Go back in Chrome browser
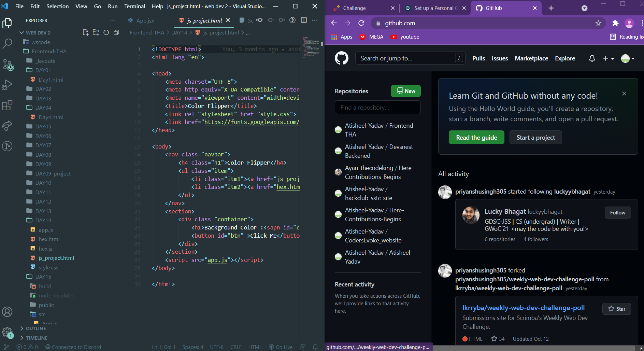Viewport: 644px width, 351px height. click(x=334, y=23)
